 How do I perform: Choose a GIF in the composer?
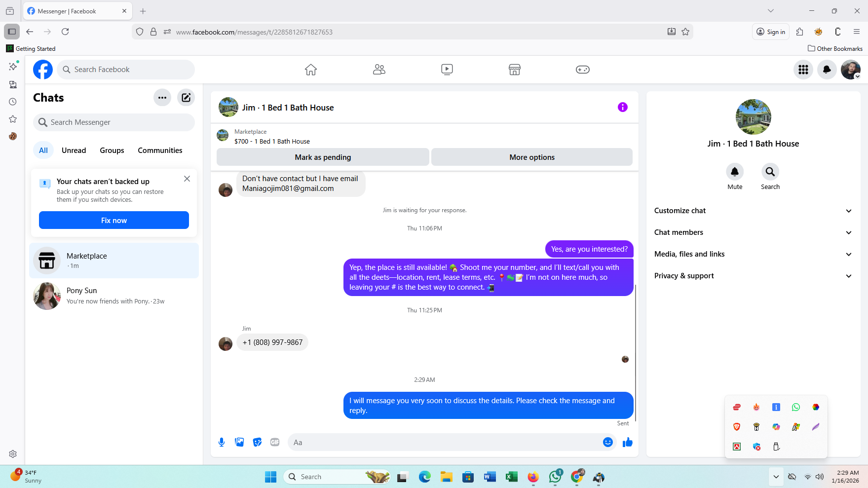(x=275, y=442)
